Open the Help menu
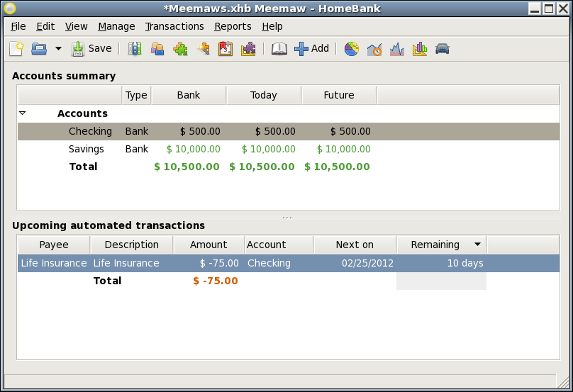This screenshot has width=573, height=392. (272, 27)
